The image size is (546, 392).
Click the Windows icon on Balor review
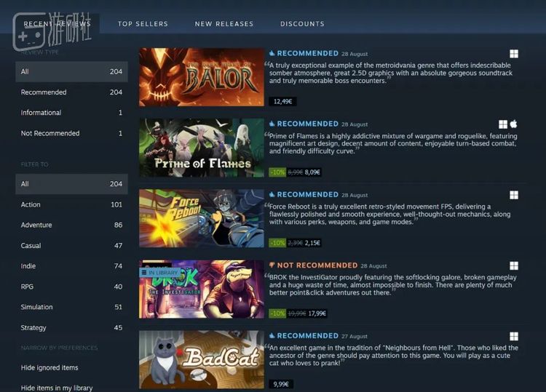[514, 54]
